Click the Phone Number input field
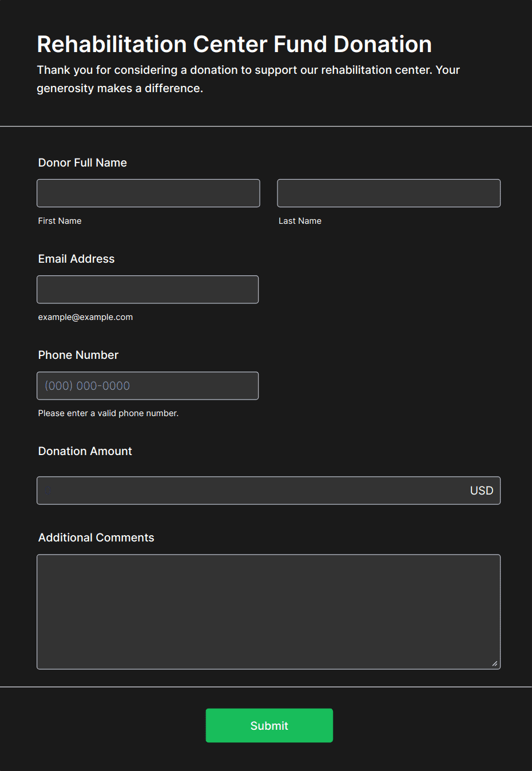532x771 pixels. (148, 385)
